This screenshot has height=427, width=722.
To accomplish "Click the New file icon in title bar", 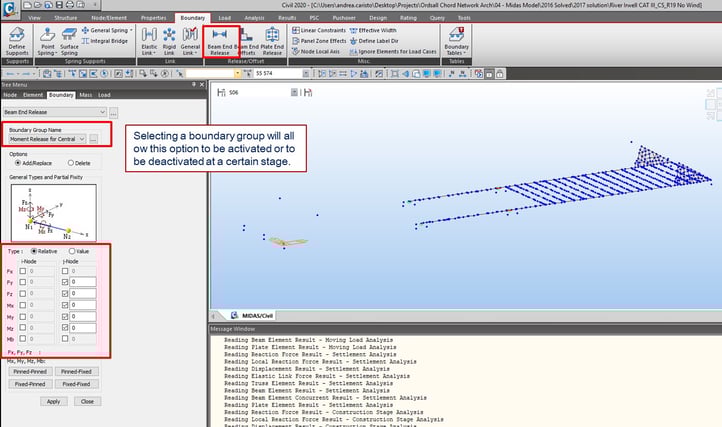I will click(x=27, y=5).
